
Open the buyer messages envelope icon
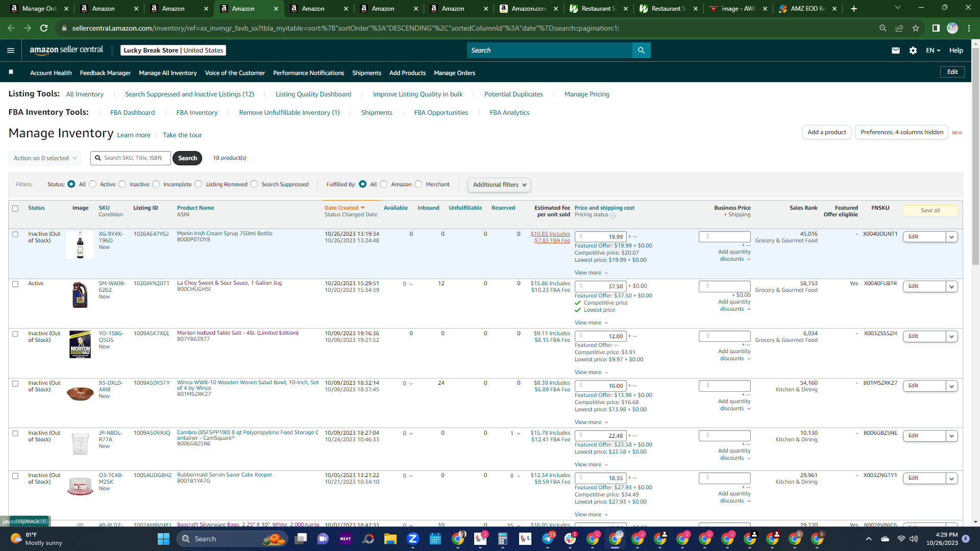coord(895,51)
